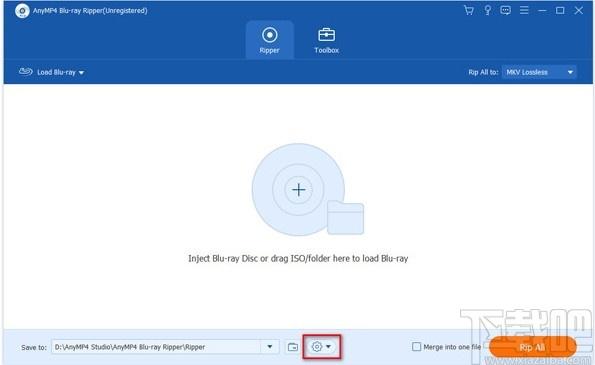
Task: Open the gear settings dropdown
Action: 321,346
